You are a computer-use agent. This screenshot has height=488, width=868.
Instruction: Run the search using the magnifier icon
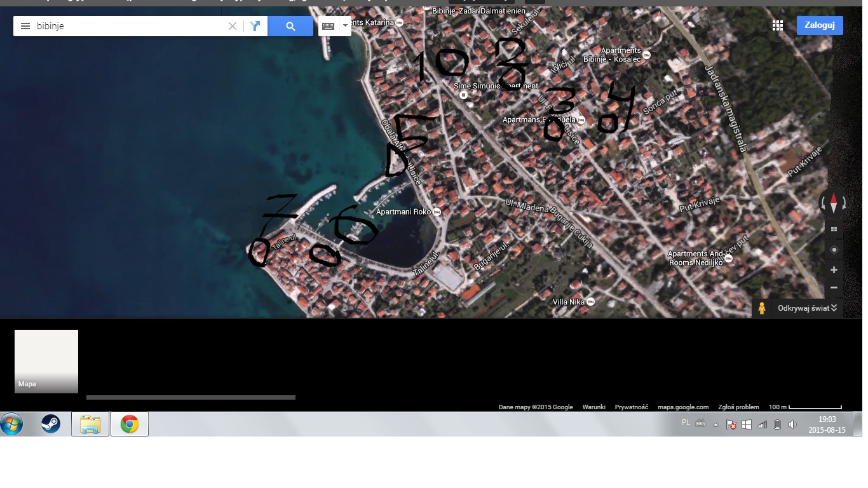click(290, 26)
